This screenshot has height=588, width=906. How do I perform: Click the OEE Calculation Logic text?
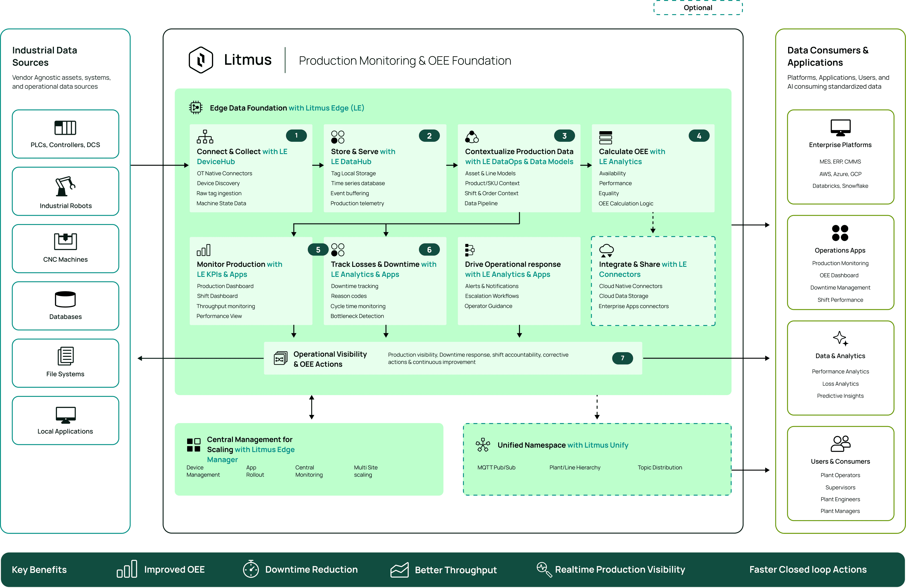pos(626,203)
